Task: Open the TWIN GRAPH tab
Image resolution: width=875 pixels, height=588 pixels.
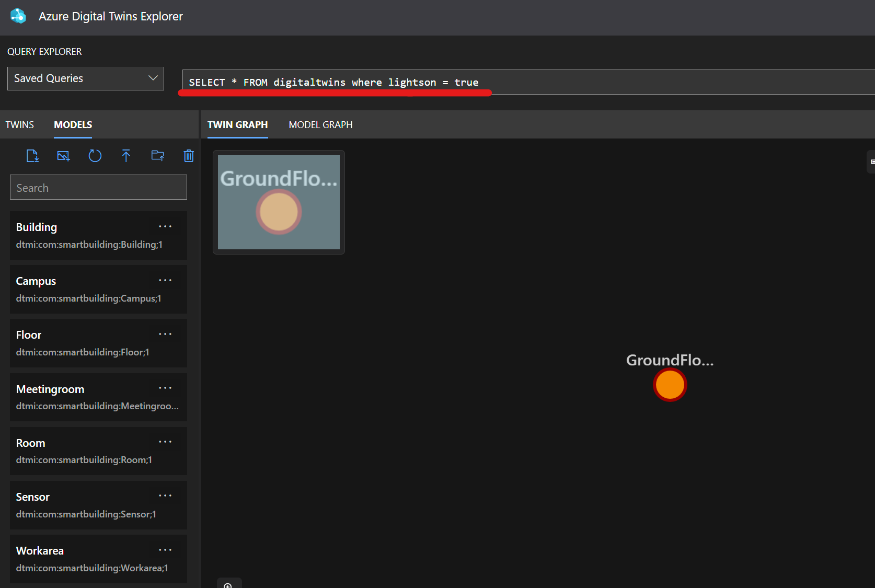Action: click(238, 125)
